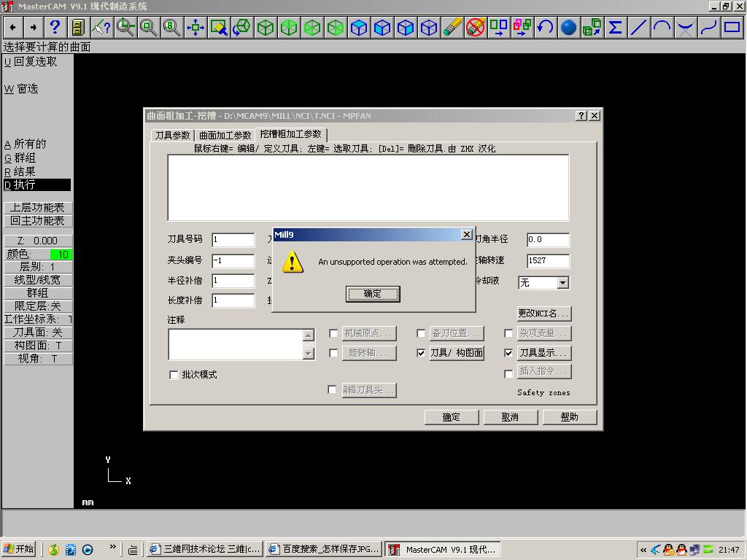Viewport: 747px width, 560px height.
Task: Toggle the 备刀位置 checkbox
Action: (x=421, y=333)
